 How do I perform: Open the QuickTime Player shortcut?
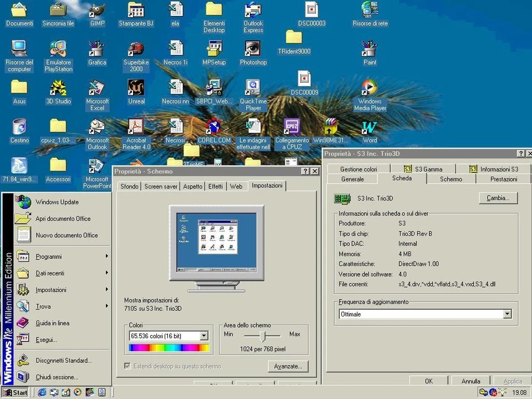(x=253, y=89)
